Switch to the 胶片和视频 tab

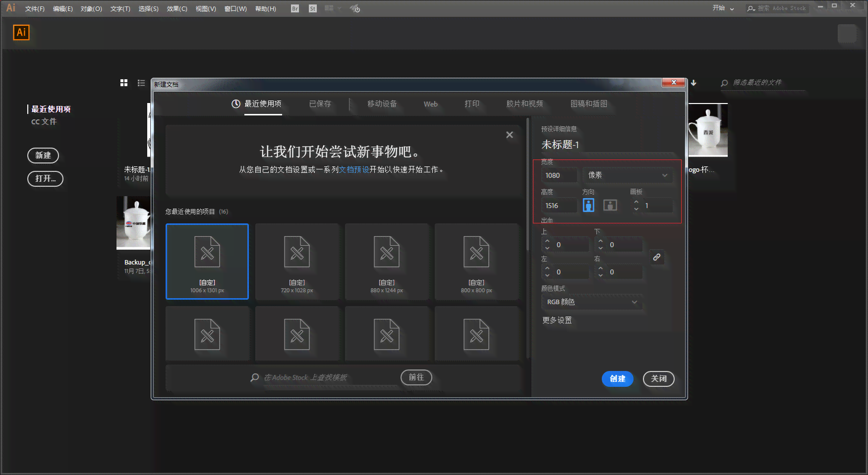point(524,104)
